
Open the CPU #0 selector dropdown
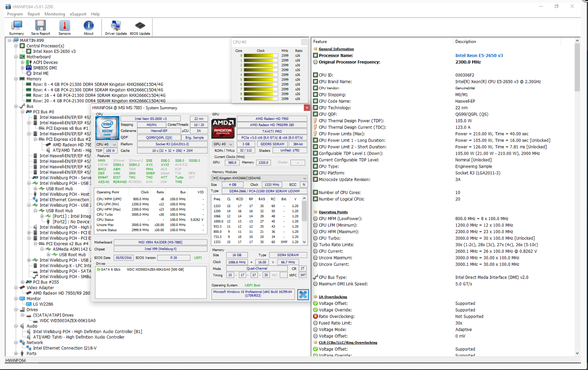point(106,144)
